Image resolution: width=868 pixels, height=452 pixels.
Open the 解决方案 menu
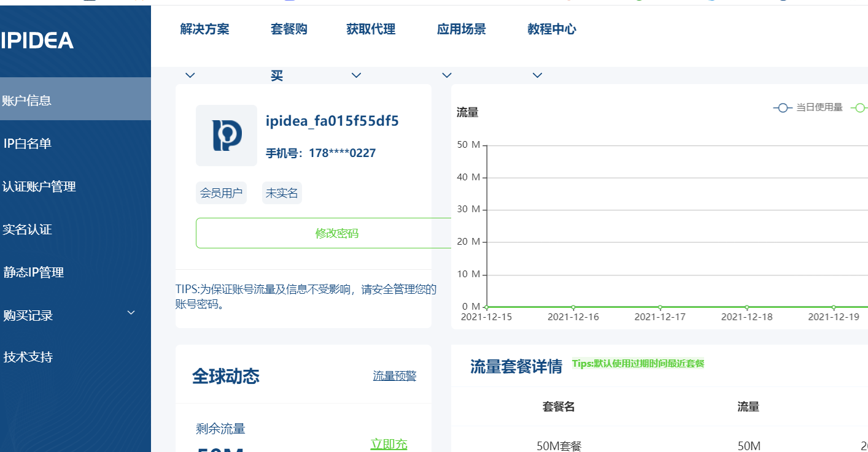click(205, 29)
